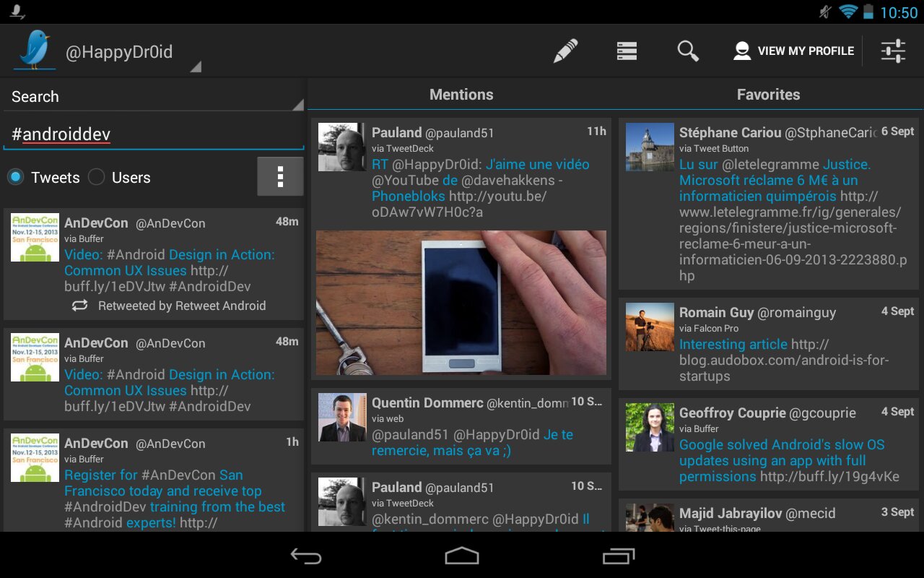Image resolution: width=924 pixels, height=578 pixels.
Task: Expand the Search column type dropdown
Action: pyautogui.click(x=153, y=97)
